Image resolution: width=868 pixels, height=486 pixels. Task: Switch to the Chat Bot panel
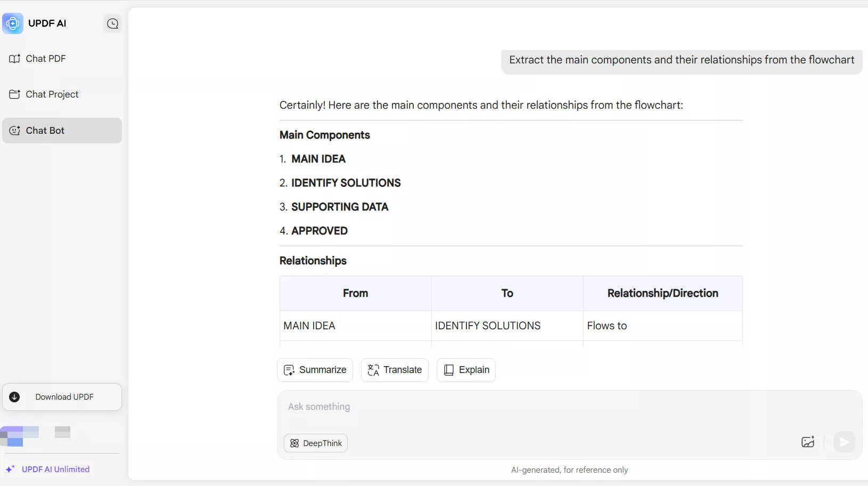click(x=45, y=131)
